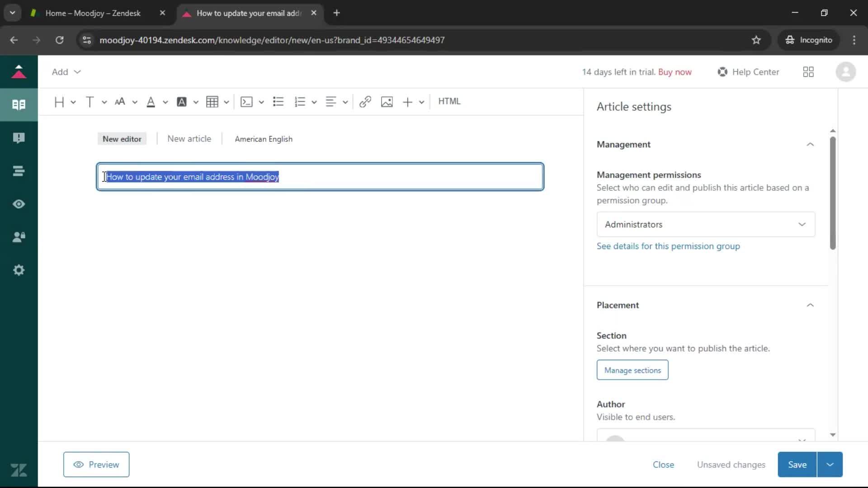
Task: Select the background highlight color icon
Action: [x=181, y=102]
